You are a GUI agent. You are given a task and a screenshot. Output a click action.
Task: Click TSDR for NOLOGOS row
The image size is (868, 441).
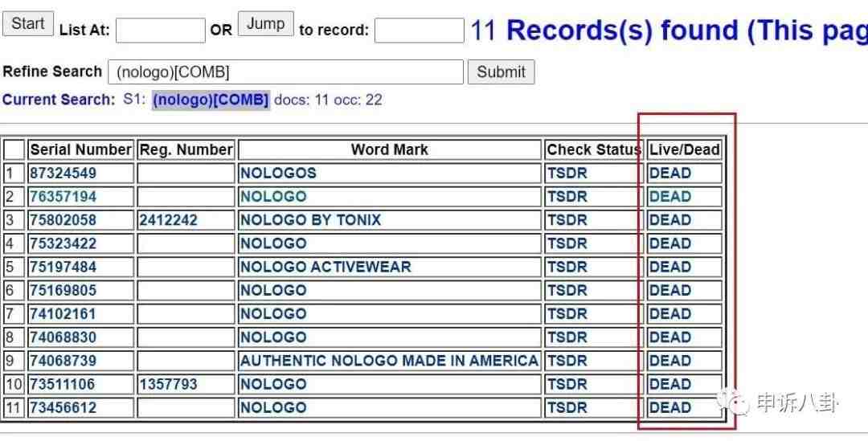(567, 174)
